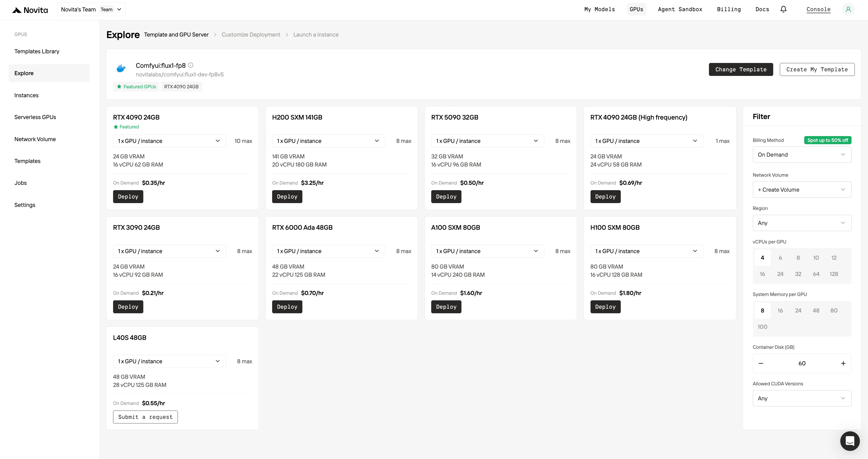Deploy the A100 SXM 80GB instance

click(x=446, y=307)
